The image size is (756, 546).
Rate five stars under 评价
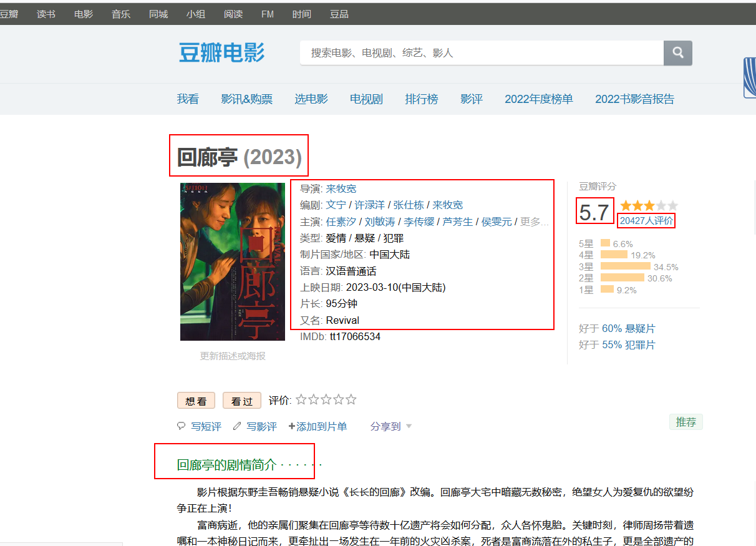pyautogui.click(x=351, y=399)
